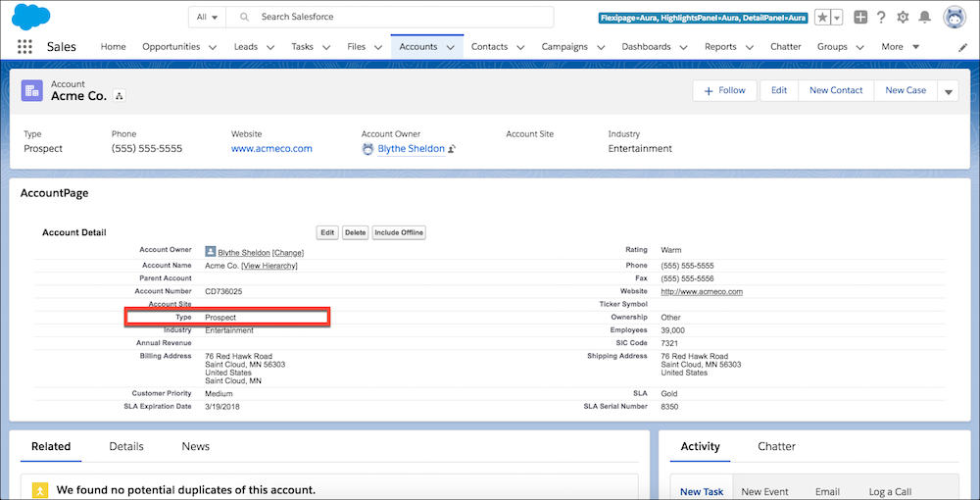Click the change owner icon beside Blythe Sheldon
Screen dimensions: 980x500
[451, 149]
